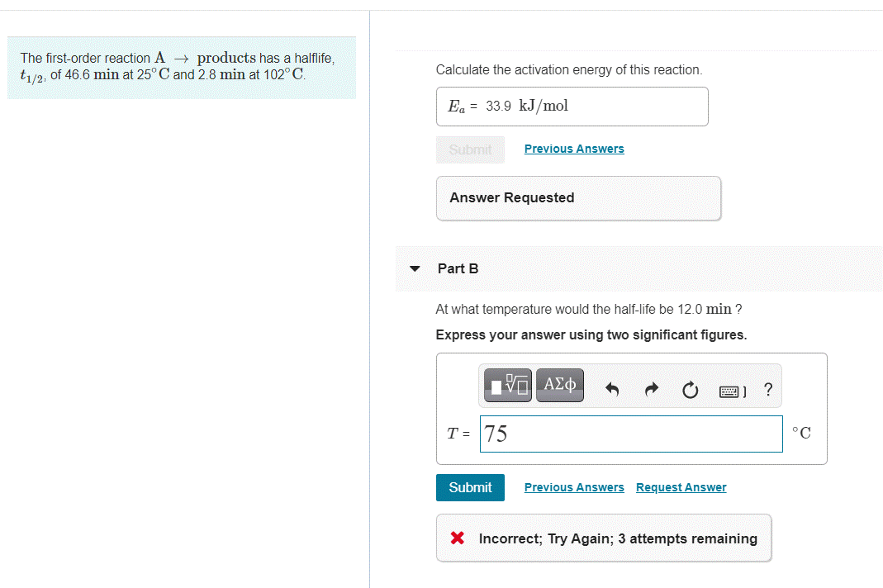Submit the Part B temperature answer
The height and width of the screenshot is (588, 883).
point(470,487)
